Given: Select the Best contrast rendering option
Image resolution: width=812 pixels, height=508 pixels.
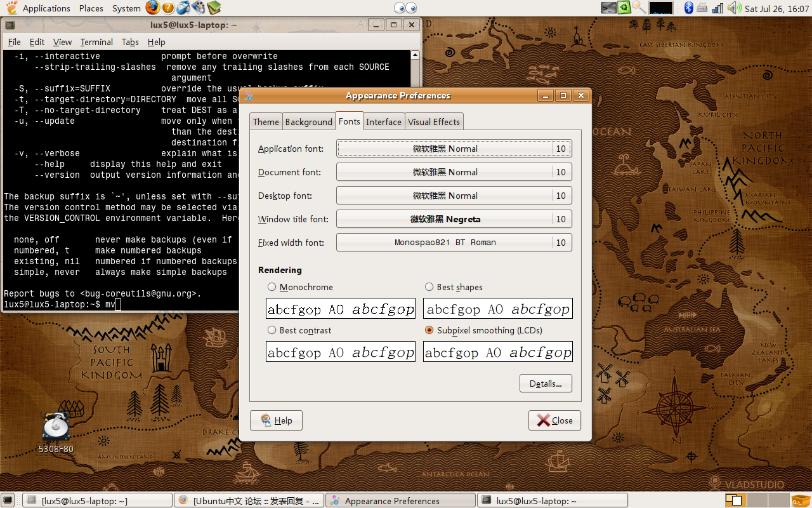Looking at the screenshot, I should [300, 330].
